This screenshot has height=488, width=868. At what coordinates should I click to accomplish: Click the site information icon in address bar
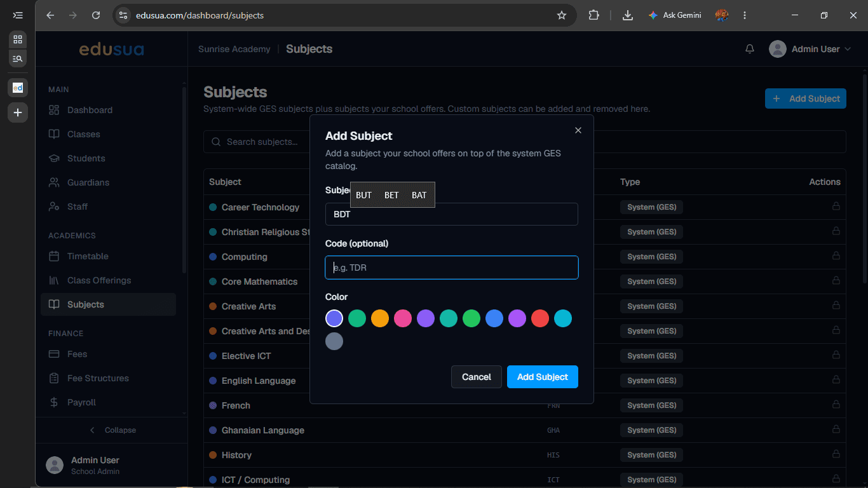tap(123, 15)
